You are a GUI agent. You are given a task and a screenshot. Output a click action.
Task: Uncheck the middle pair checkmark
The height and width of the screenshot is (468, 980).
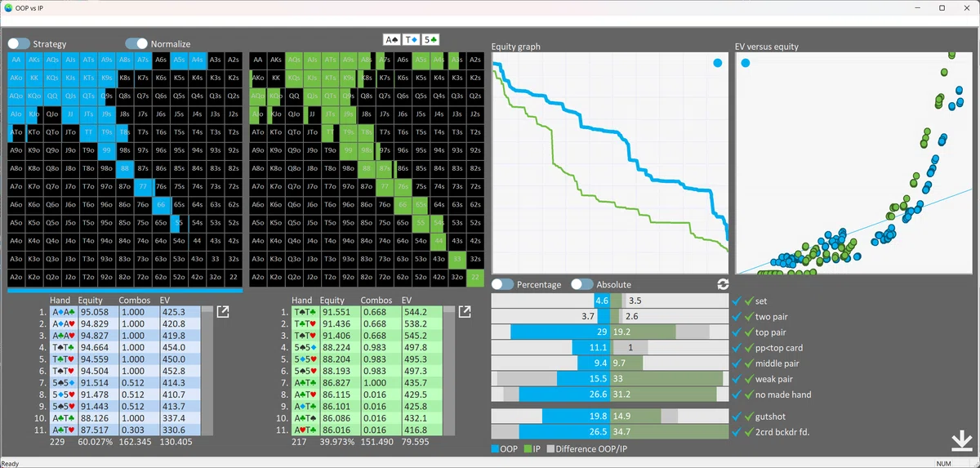(737, 363)
